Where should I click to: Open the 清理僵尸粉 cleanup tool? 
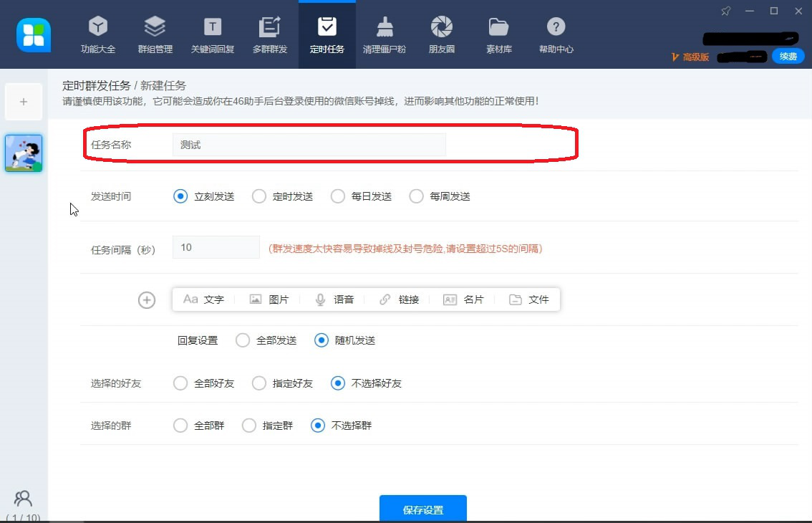(384, 34)
